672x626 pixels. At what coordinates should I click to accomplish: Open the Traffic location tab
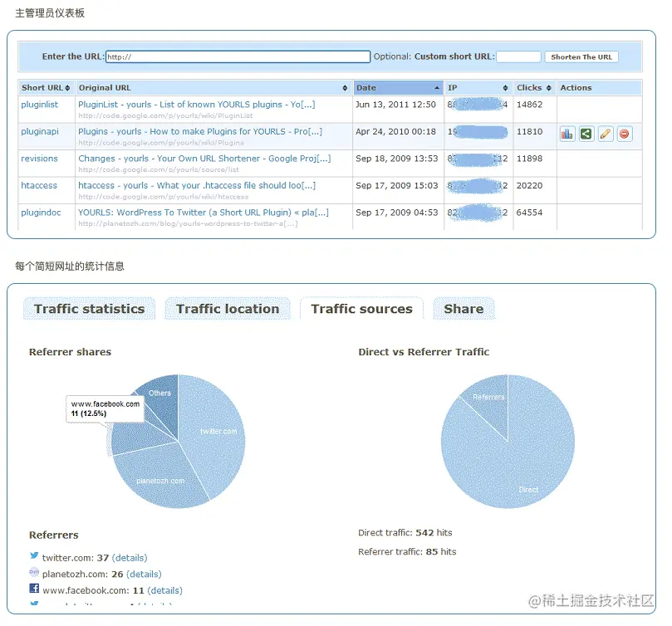point(228,309)
